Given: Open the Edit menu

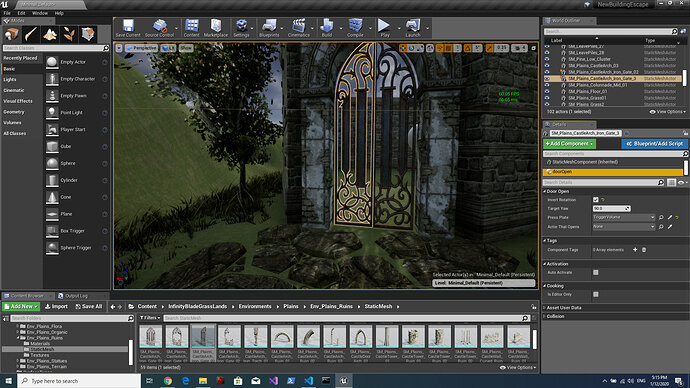Looking at the screenshot, I should [x=21, y=13].
